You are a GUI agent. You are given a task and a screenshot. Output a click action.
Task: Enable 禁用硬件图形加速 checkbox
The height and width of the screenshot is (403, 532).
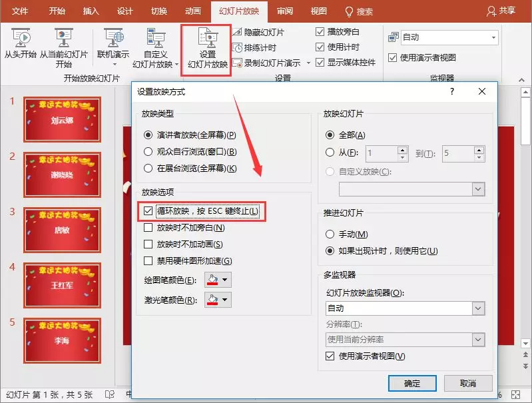pyautogui.click(x=148, y=260)
